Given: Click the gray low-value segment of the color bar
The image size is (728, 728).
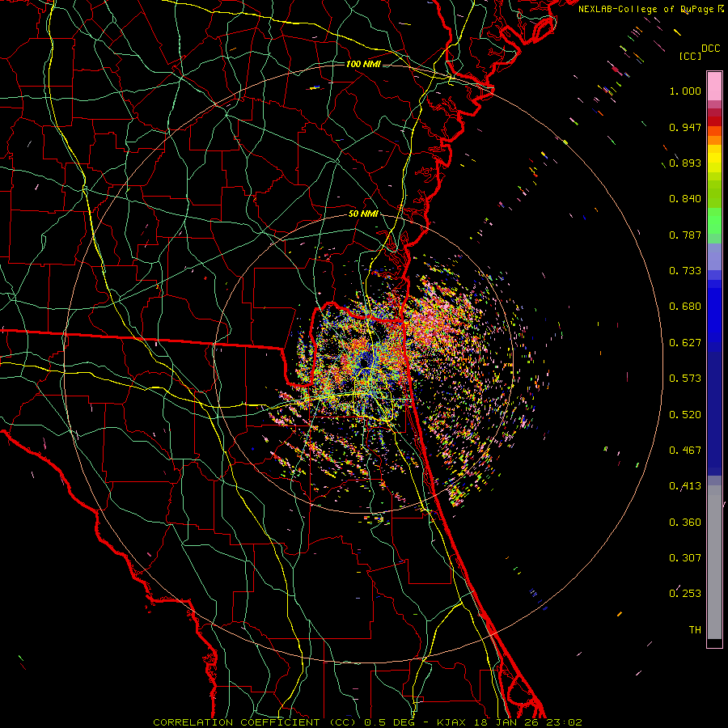Looking at the screenshot, I should [714, 562].
